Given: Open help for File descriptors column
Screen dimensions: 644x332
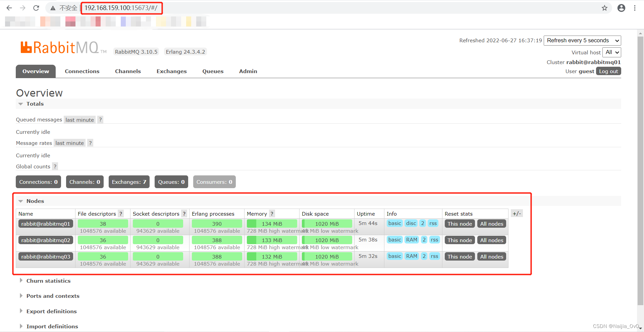Looking at the screenshot, I should (x=121, y=214).
